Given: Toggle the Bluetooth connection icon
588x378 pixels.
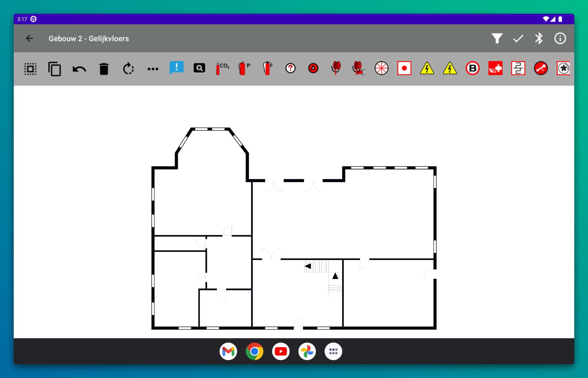Looking at the screenshot, I should click(539, 39).
